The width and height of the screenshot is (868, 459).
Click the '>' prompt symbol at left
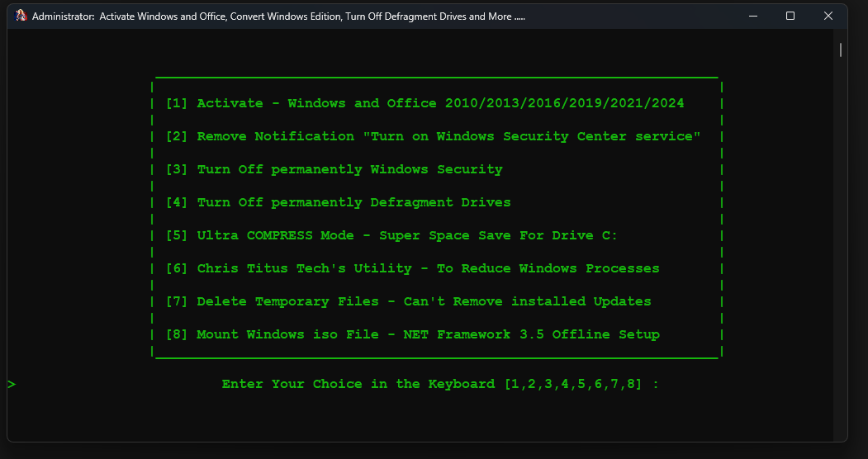click(12, 385)
